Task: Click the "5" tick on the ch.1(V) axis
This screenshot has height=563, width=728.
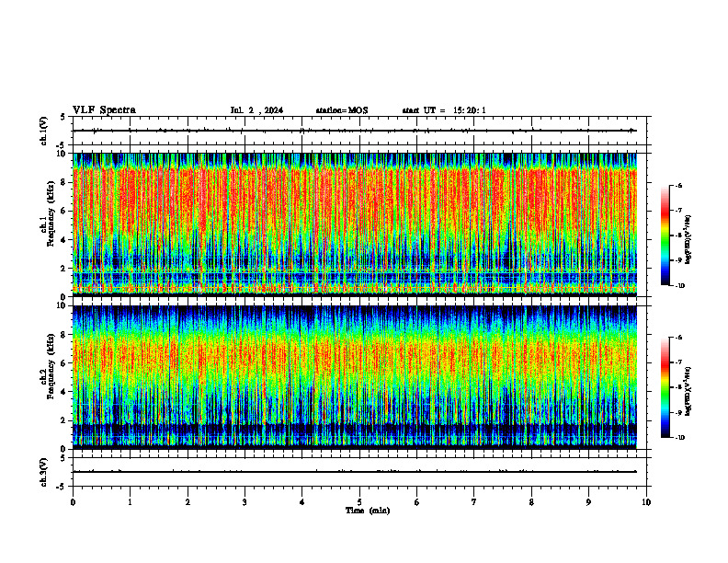Action: (63, 117)
